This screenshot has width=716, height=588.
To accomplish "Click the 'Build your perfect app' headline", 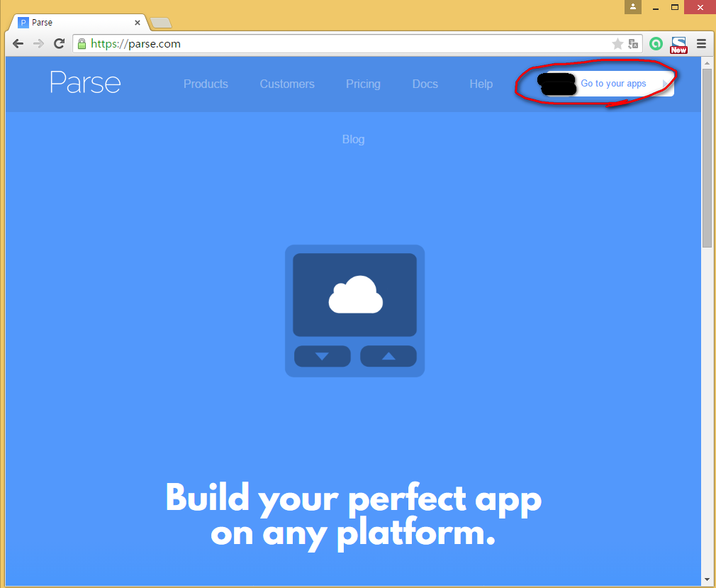I will 354,516.
